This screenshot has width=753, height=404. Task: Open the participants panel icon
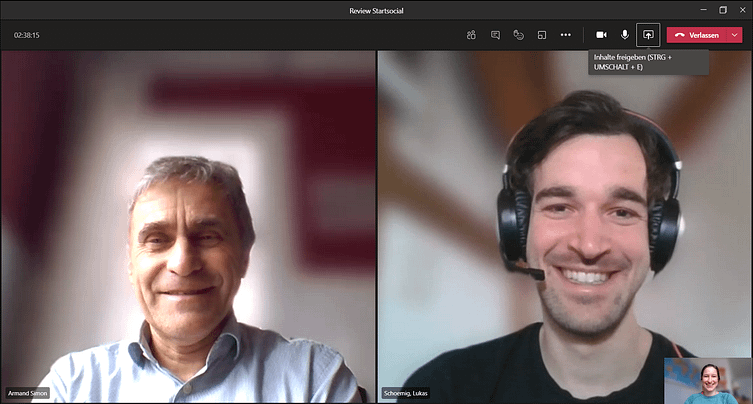(471, 35)
